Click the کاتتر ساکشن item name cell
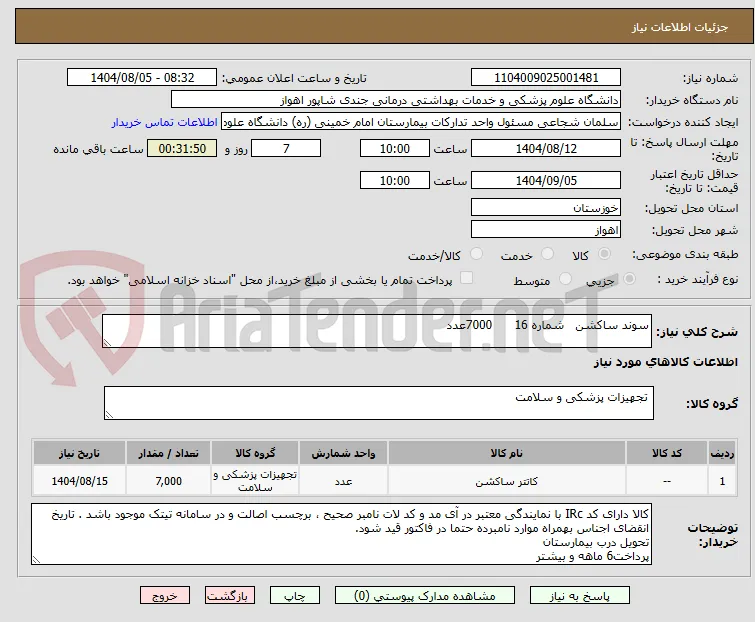 pos(507,481)
